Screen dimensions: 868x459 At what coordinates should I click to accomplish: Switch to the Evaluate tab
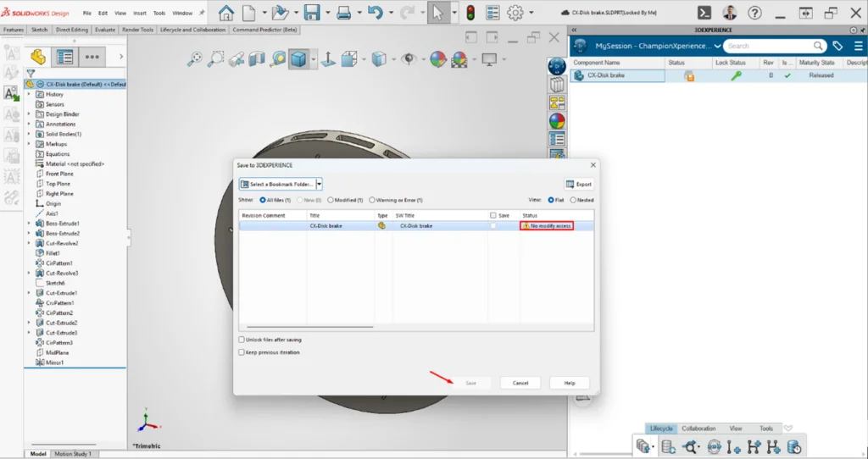pos(104,30)
